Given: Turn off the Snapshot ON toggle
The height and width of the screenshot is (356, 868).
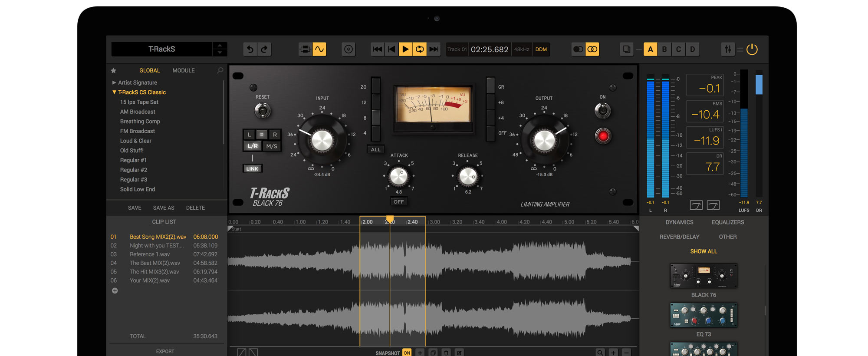Looking at the screenshot, I should [407, 353].
